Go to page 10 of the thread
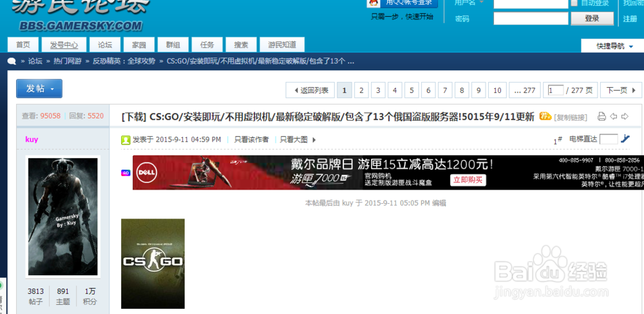The height and width of the screenshot is (314, 644). point(497,90)
